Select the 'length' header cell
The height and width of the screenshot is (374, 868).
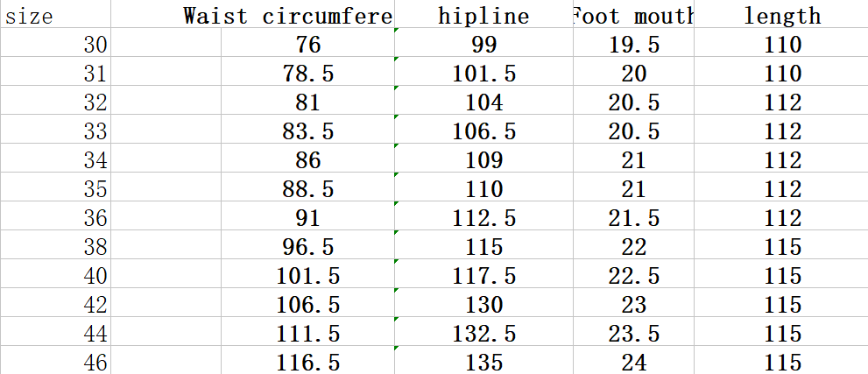(782, 16)
